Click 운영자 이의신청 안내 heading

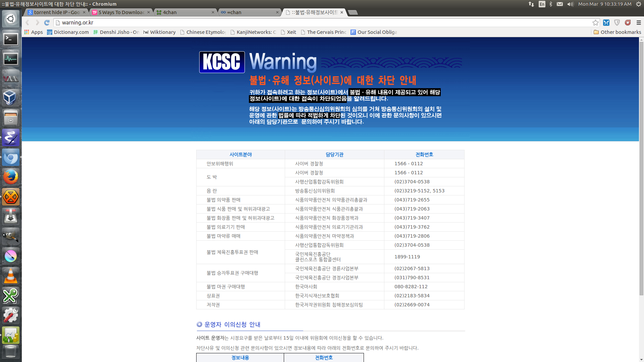[232, 324]
